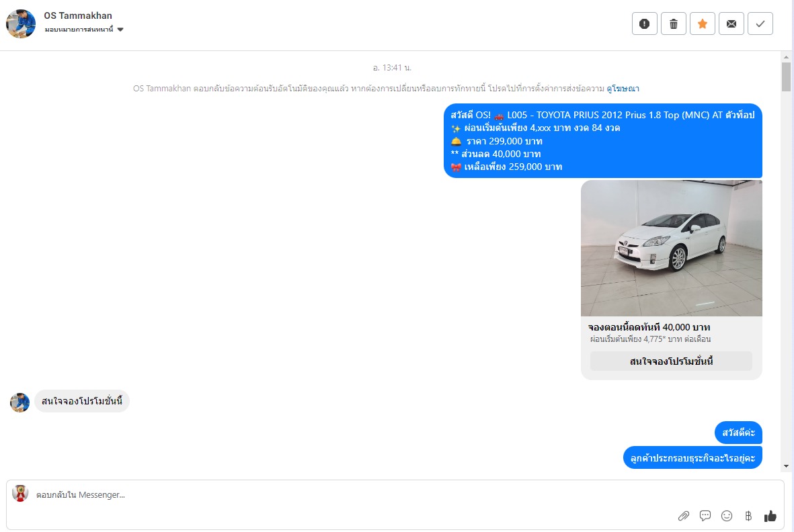Select the สวัสดีค่ะ message bubble
The width and height of the screenshot is (794, 532).
[x=738, y=433]
